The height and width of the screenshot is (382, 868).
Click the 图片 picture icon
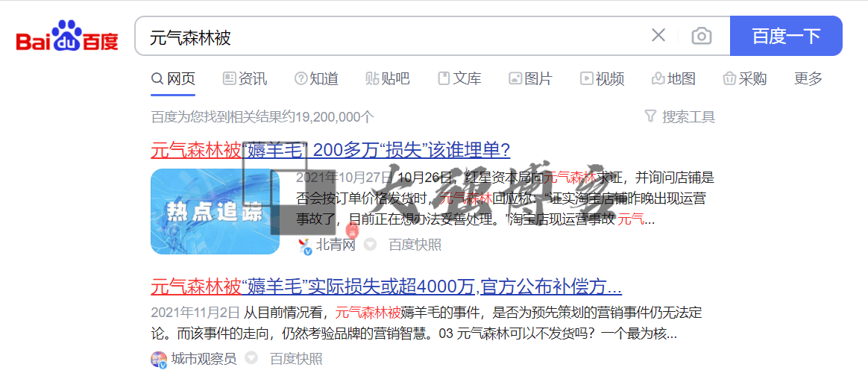click(x=515, y=78)
